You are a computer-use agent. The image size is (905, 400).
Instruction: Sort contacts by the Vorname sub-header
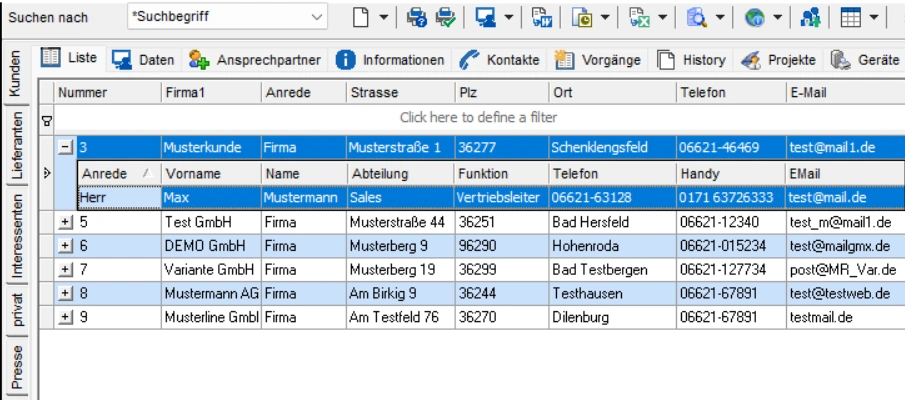pyautogui.click(x=211, y=174)
